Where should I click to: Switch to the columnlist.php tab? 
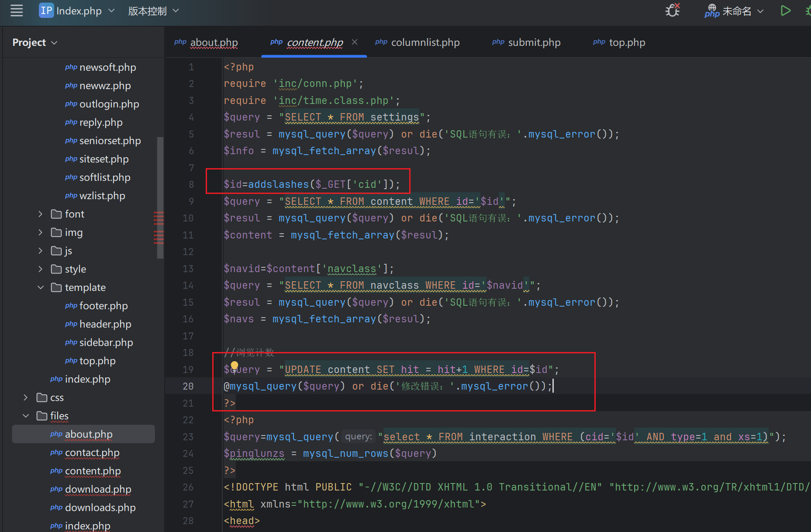[425, 42]
